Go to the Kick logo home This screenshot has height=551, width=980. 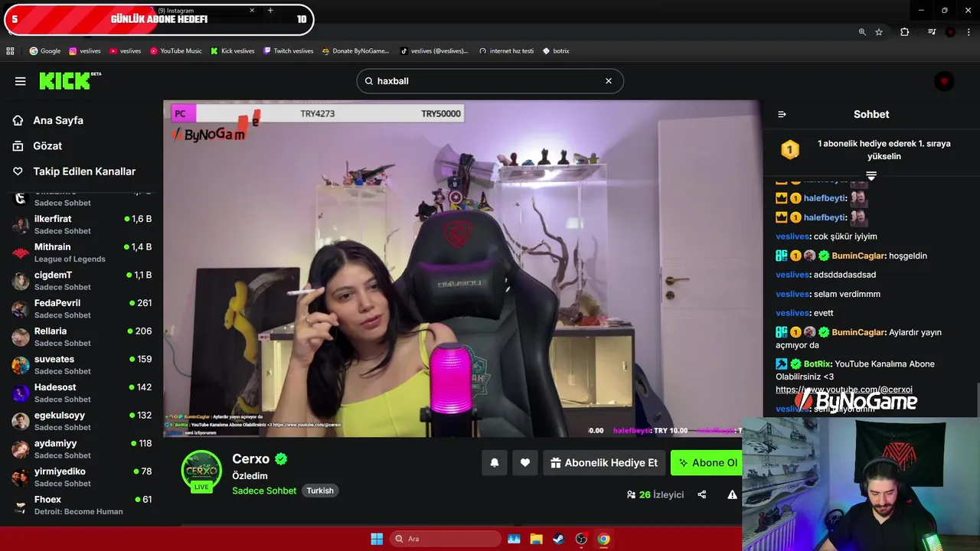(x=70, y=80)
